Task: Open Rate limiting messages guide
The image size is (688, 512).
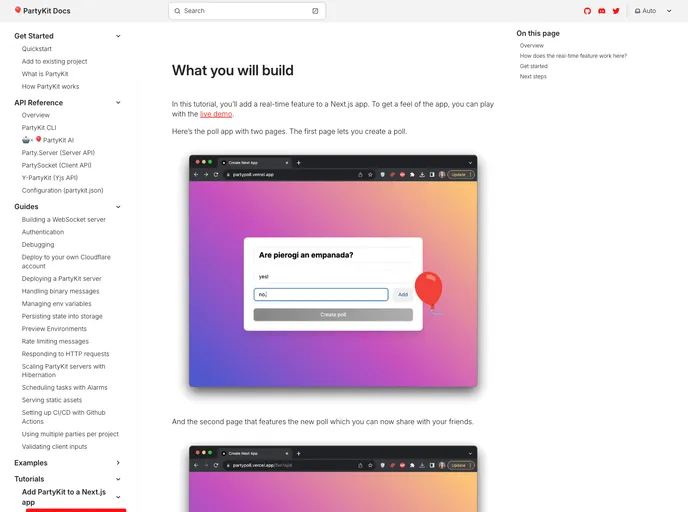Action: (x=55, y=341)
